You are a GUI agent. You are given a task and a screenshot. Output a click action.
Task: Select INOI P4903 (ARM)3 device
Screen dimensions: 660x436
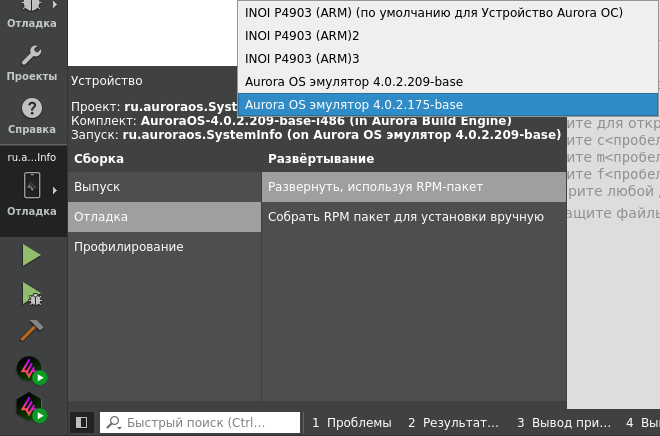(447, 58)
